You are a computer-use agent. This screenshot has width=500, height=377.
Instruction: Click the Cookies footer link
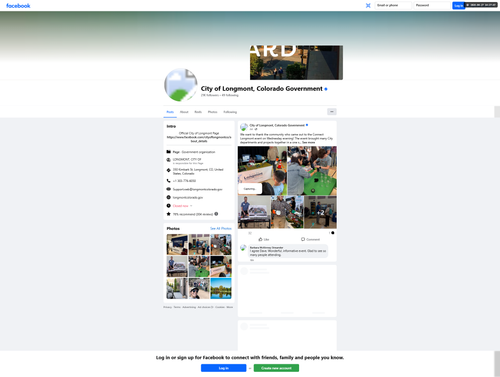point(220,307)
